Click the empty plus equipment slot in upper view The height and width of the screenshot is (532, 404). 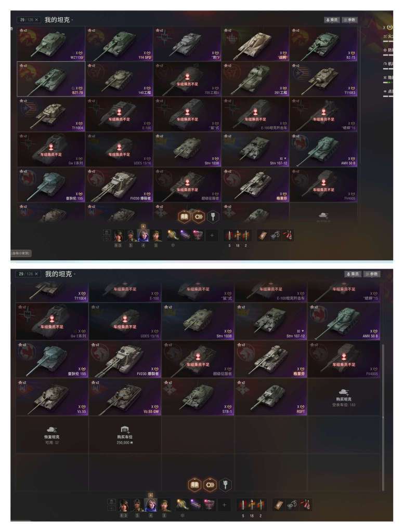tap(212, 235)
